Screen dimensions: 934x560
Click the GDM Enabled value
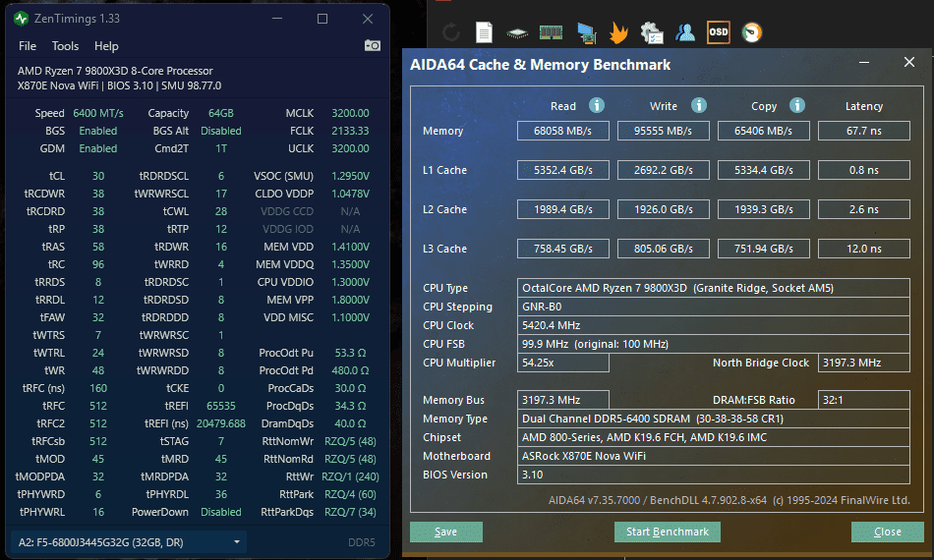98,148
